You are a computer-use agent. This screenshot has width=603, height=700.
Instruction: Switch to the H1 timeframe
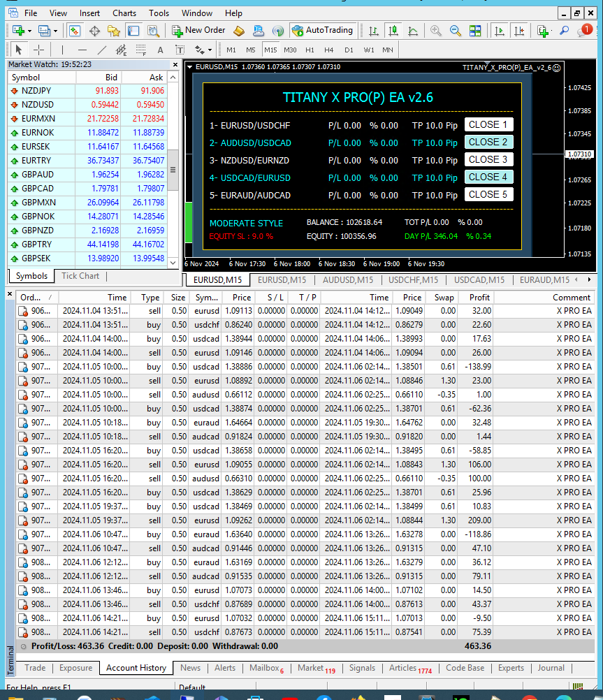[x=310, y=50]
